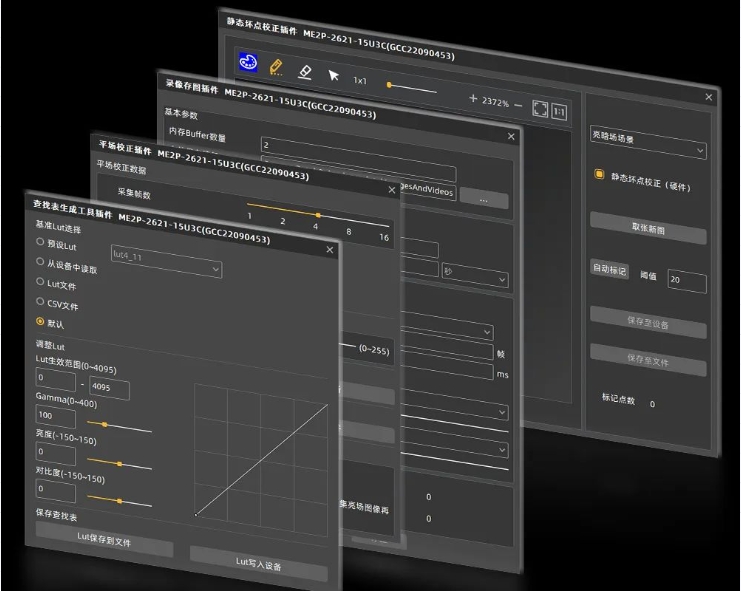Screen dimensions: 741x591
Task: Click the 基本参数 section label
Action: (x=181, y=113)
